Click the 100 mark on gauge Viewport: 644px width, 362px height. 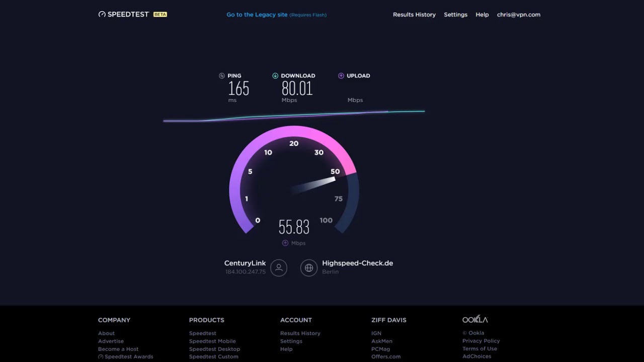(x=326, y=220)
